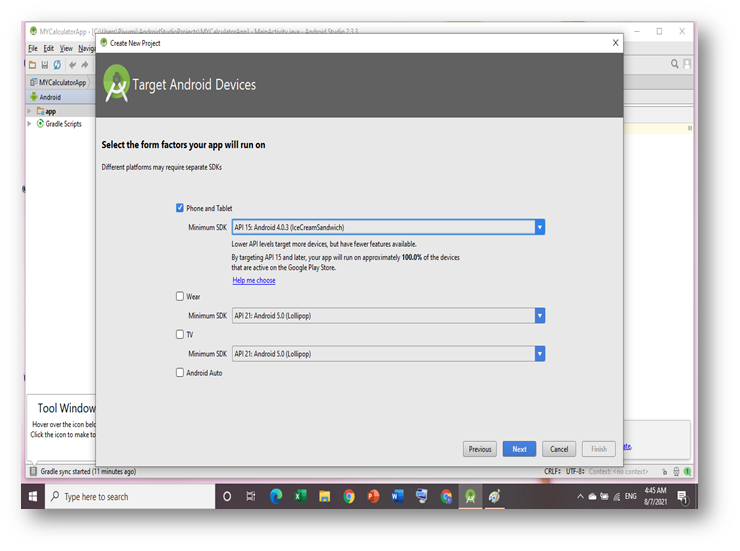This screenshot has height=551, width=740.
Task: Click the OneDrive cloud tray icon
Action: pyautogui.click(x=592, y=496)
